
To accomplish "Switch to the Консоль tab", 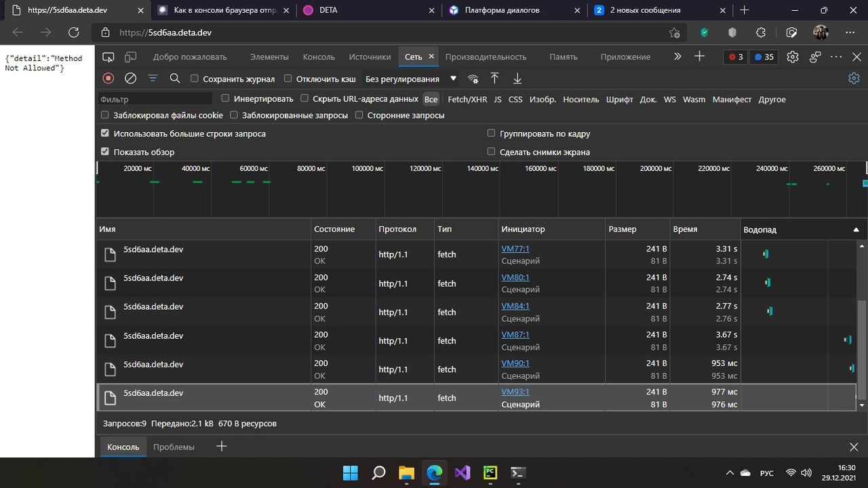I will point(319,57).
